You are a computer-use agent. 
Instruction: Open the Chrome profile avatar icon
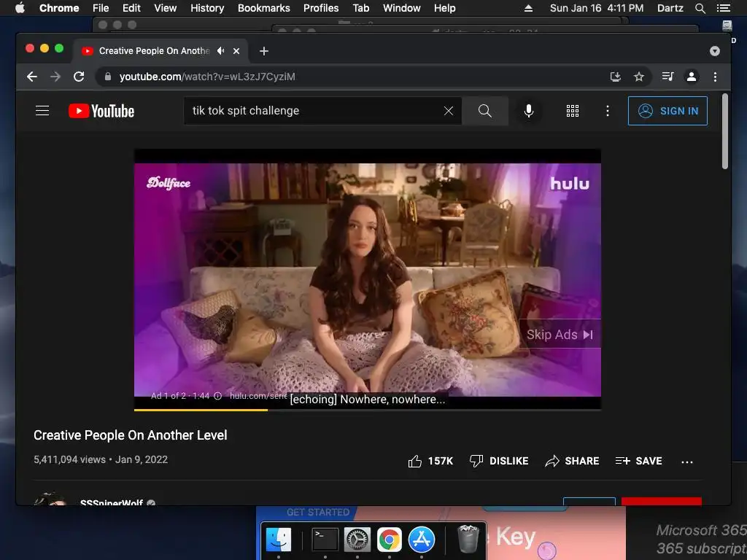pyautogui.click(x=692, y=77)
